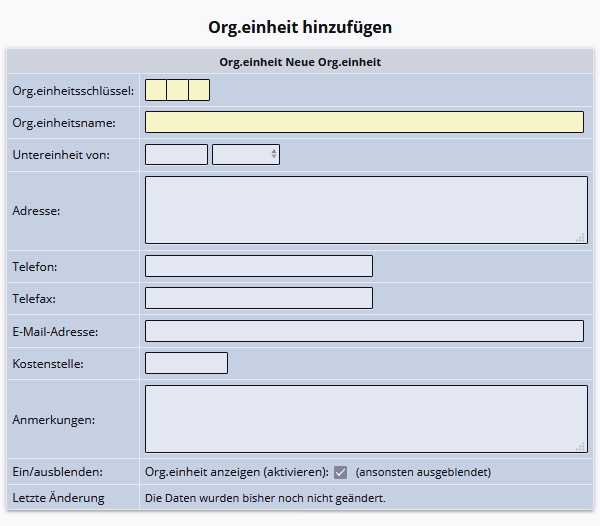This screenshot has height=526, width=600.
Task: Click the Kostenstelle input field
Action: pyautogui.click(x=186, y=363)
